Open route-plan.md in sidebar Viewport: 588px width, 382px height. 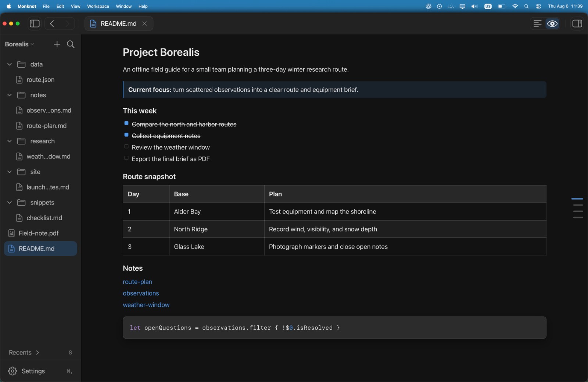[x=40, y=126]
